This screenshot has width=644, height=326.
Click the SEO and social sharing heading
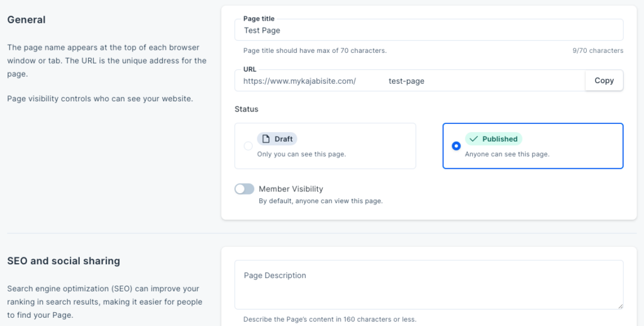click(64, 261)
